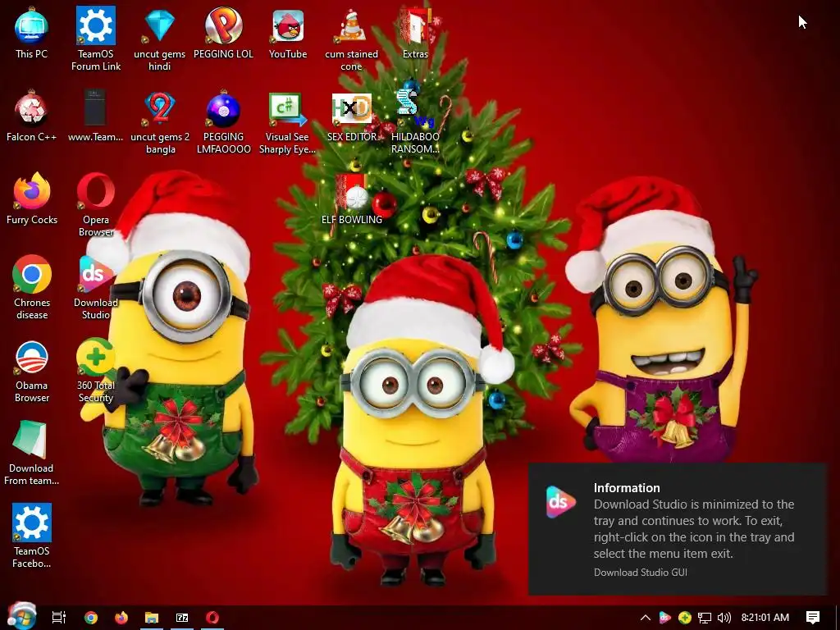Open TeamOS Forum Link shortcut
This screenshot has width=840, height=630.
[x=95, y=39]
